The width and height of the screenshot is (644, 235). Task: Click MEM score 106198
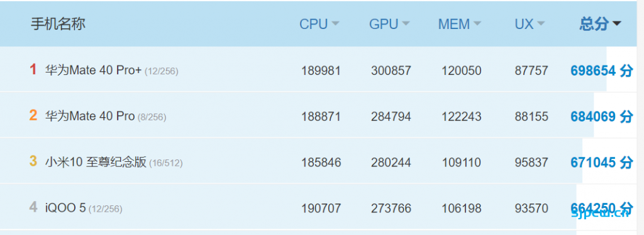(x=461, y=209)
